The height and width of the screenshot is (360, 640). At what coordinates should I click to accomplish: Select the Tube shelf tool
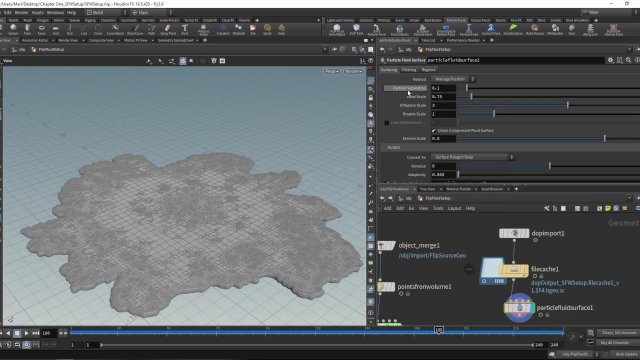point(27,29)
